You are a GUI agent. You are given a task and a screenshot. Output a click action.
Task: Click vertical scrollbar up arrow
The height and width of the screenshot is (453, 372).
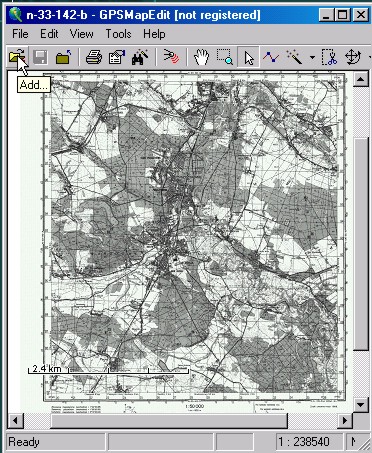360,79
